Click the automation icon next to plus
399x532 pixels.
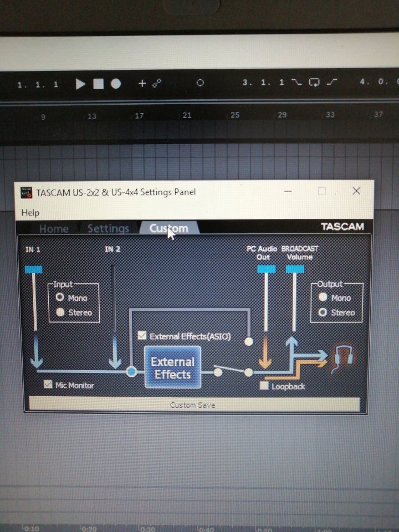157,83
